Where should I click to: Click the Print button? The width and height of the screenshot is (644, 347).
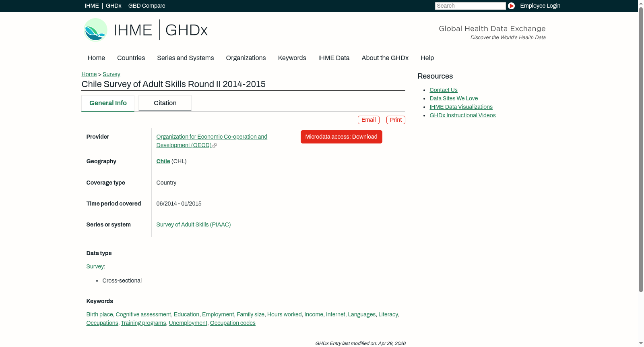(x=396, y=120)
